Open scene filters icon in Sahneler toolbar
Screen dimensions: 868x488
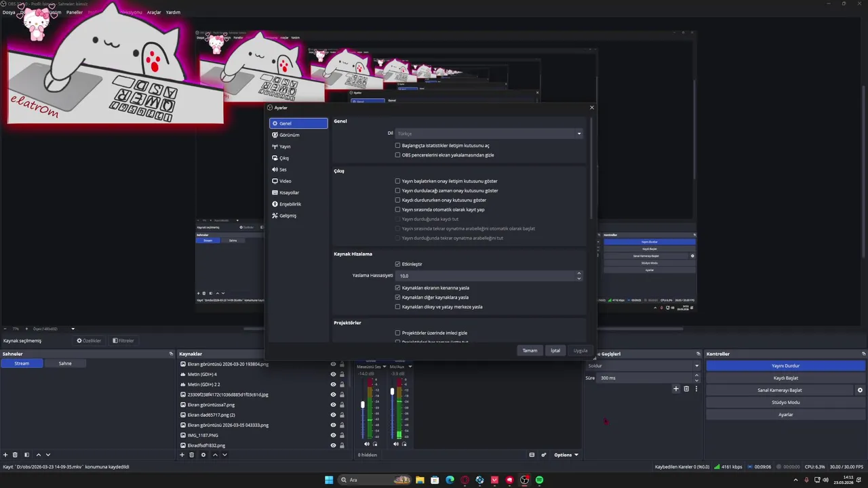point(26,455)
